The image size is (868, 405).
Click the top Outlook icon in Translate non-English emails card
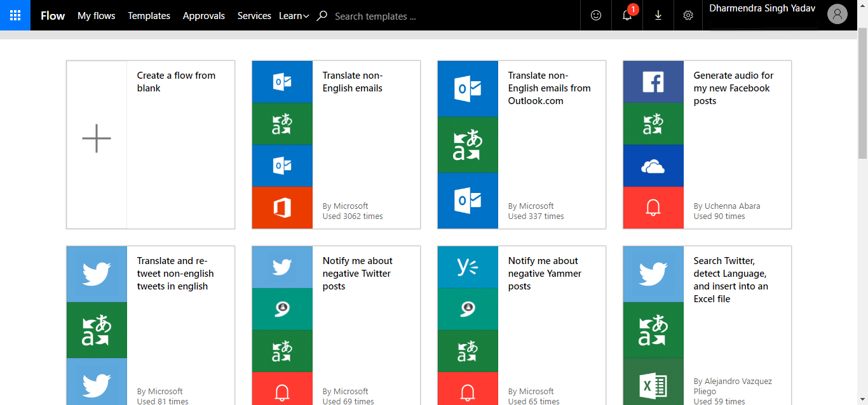[x=282, y=82]
